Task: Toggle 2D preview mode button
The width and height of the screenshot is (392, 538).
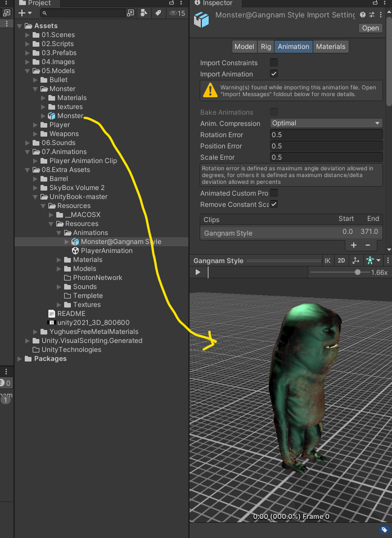Action: (x=341, y=261)
